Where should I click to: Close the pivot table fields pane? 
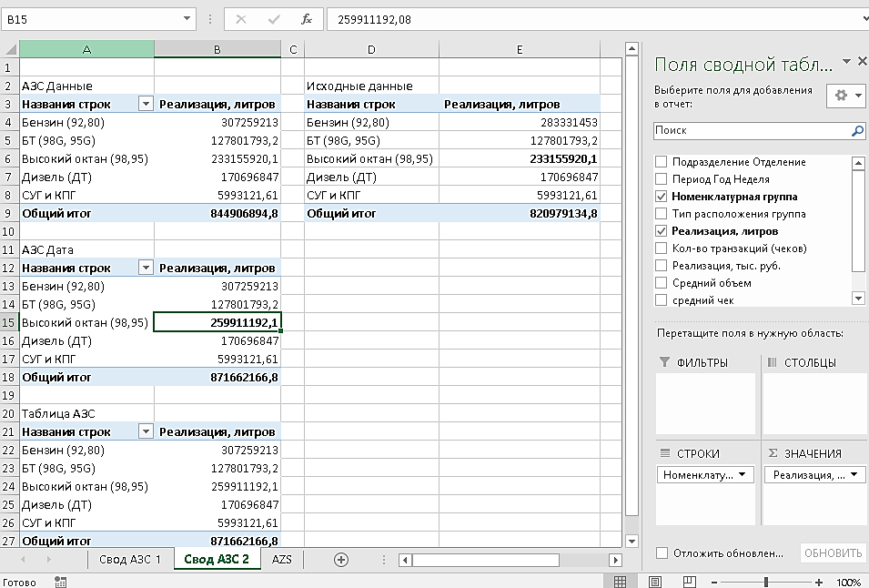[x=863, y=61]
